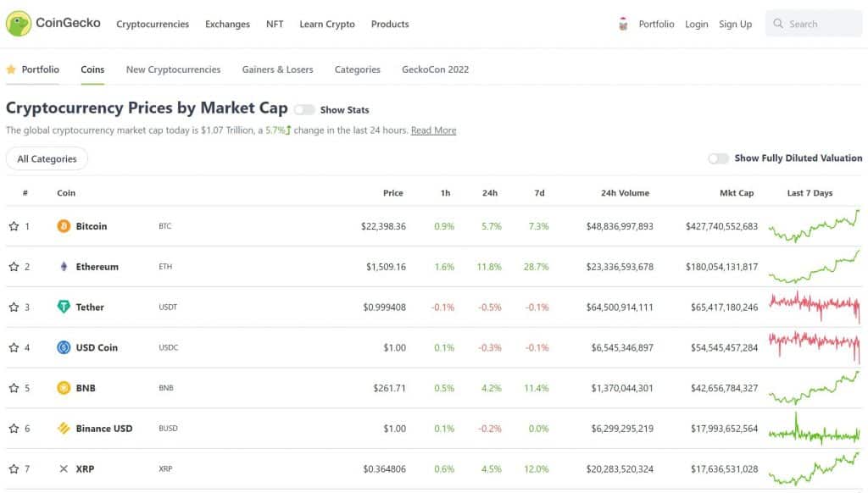This screenshot has height=493, width=868.
Task: Open the Portfolio tab with star
Action: point(33,69)
